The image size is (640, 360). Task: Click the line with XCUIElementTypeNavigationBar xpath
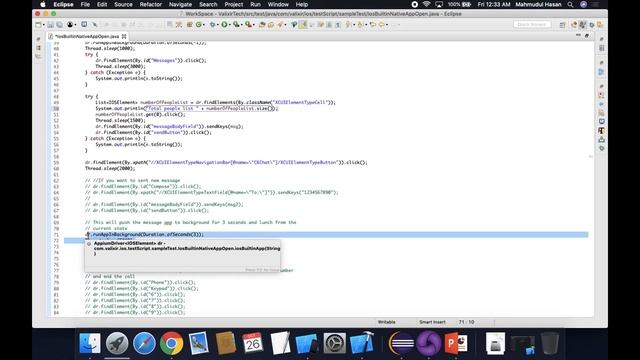click(226, 162)
